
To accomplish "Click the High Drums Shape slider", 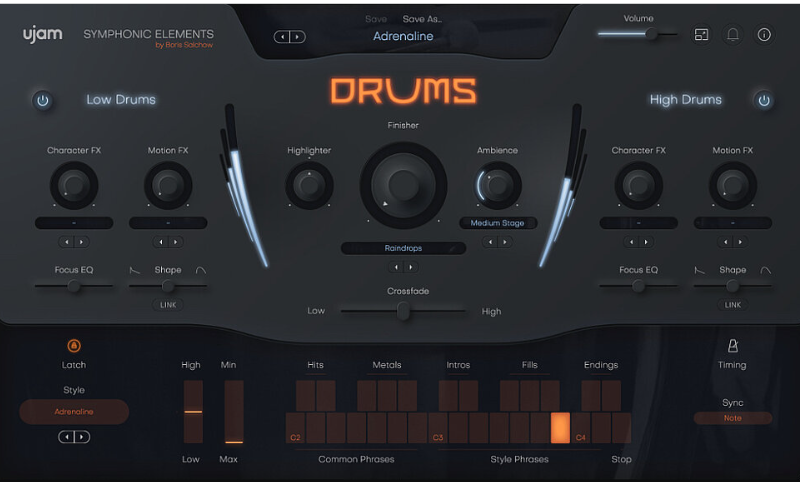I will click(x=733, y=286).
